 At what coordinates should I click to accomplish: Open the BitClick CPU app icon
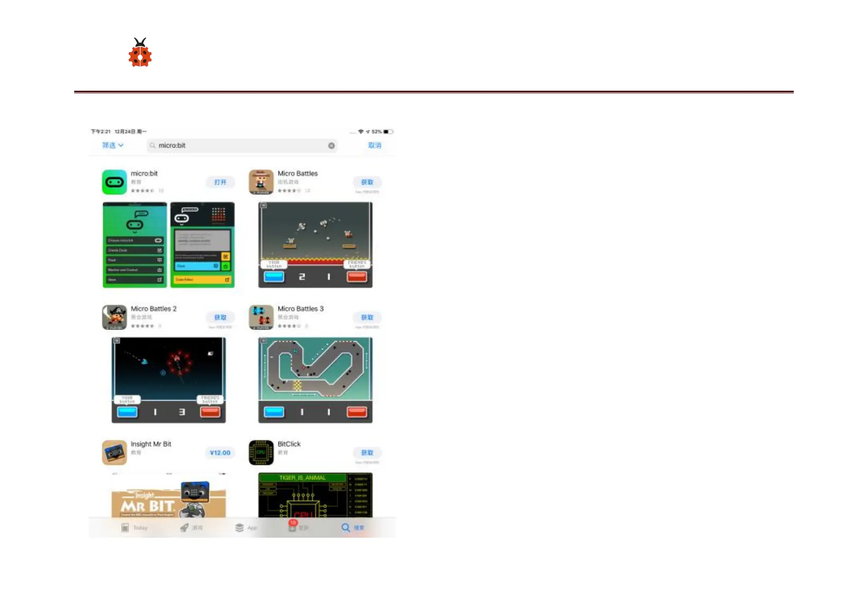(261, 453)
